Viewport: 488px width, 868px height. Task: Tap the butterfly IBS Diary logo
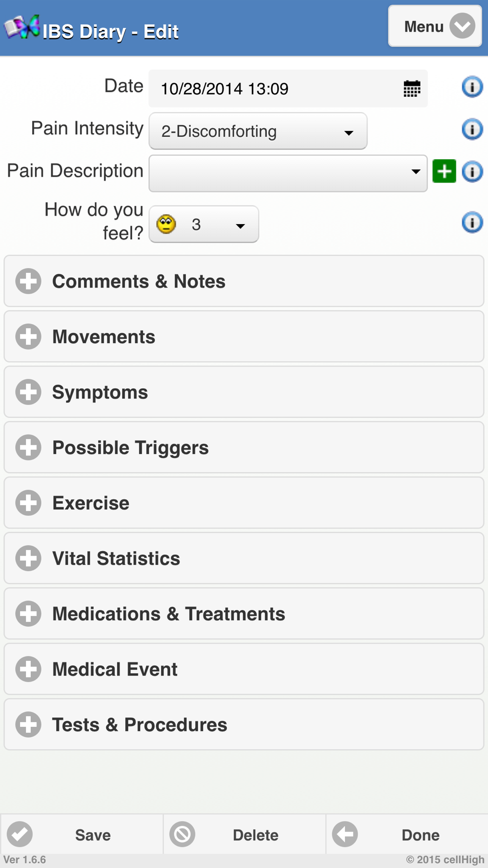point(22,28)
